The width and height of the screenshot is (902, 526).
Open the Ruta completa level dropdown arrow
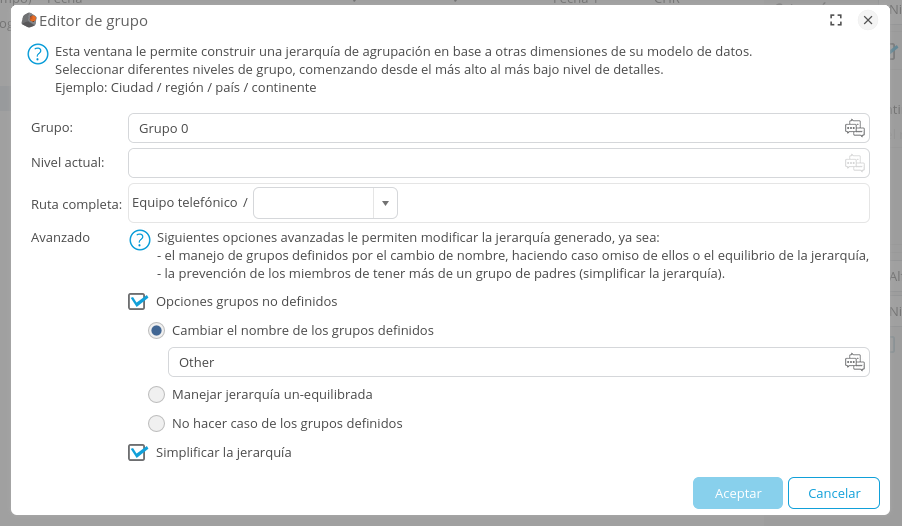(x=386, y=203)
